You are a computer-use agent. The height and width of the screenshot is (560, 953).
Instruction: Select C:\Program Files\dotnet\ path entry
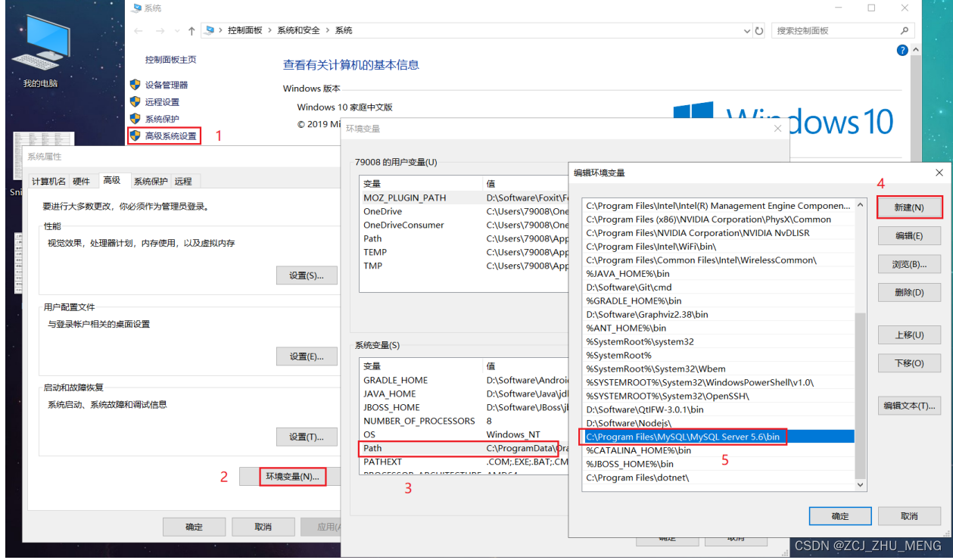pyautogui.click(x=718, y=478)
